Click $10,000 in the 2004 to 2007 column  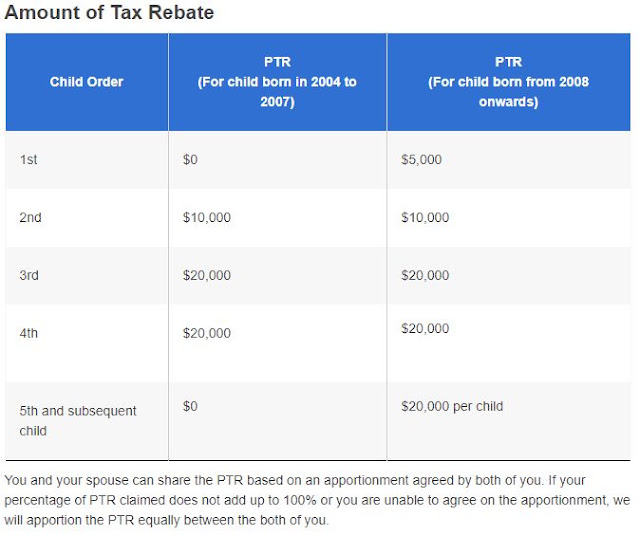[207, 217]
